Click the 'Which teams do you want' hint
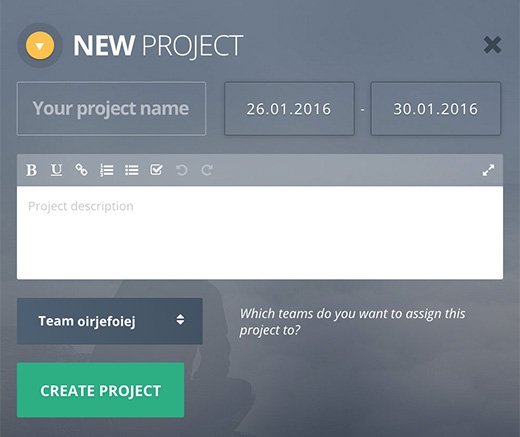This screenshot has width=520, height=437. (352, 322)
